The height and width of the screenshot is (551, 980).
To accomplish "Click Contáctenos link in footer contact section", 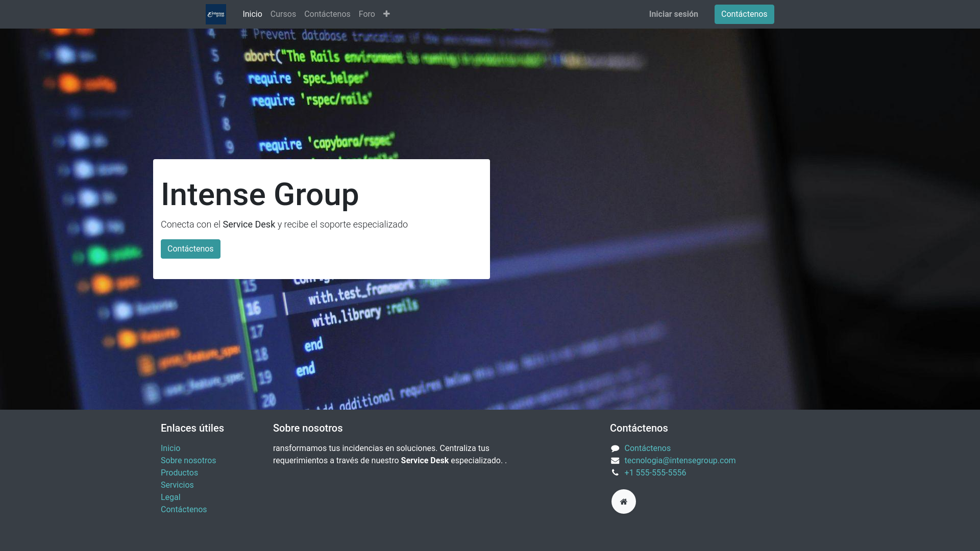I will 647,448.
